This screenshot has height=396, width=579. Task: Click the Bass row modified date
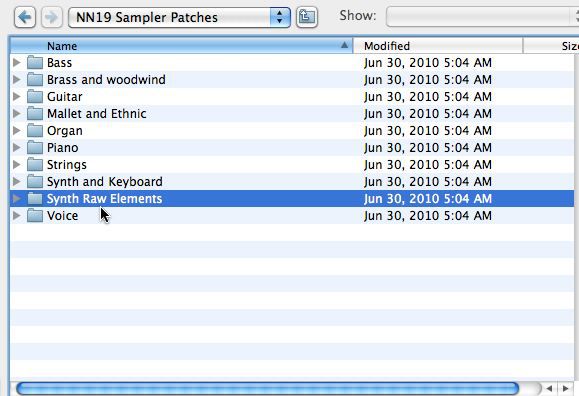click(x=428, y=63)
